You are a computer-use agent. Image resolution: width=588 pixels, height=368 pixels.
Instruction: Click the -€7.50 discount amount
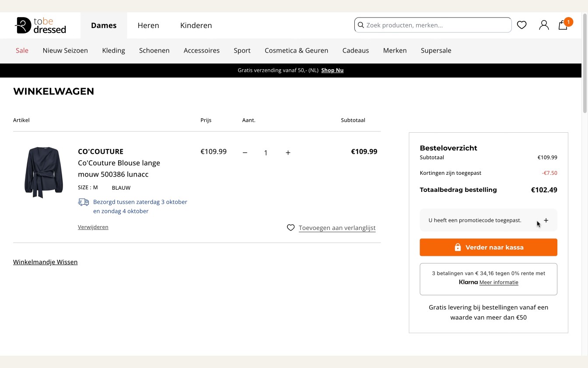(549, 173)
